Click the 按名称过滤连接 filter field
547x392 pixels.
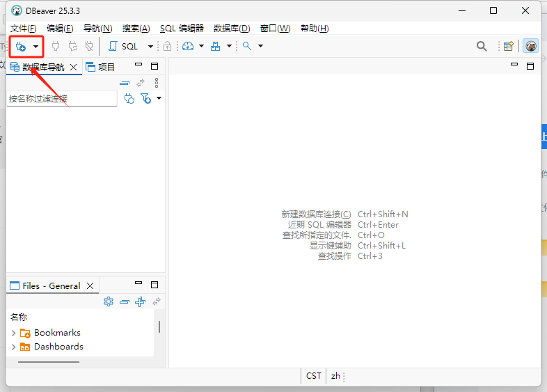[61, 99]
